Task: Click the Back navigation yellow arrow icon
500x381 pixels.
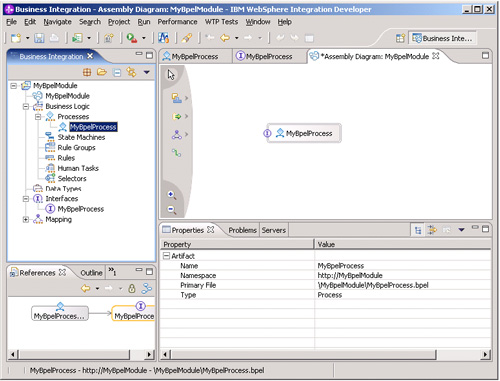Action: [225, 38]
